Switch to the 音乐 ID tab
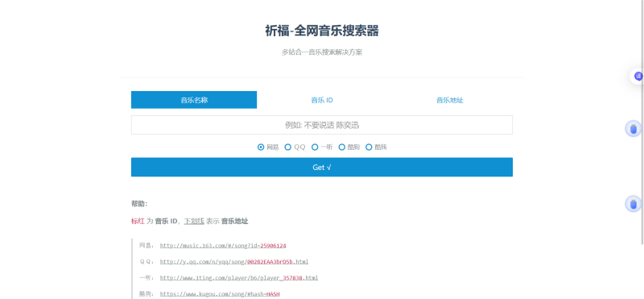The width and height of the screenshot is (644, 299). click(321, 100)
